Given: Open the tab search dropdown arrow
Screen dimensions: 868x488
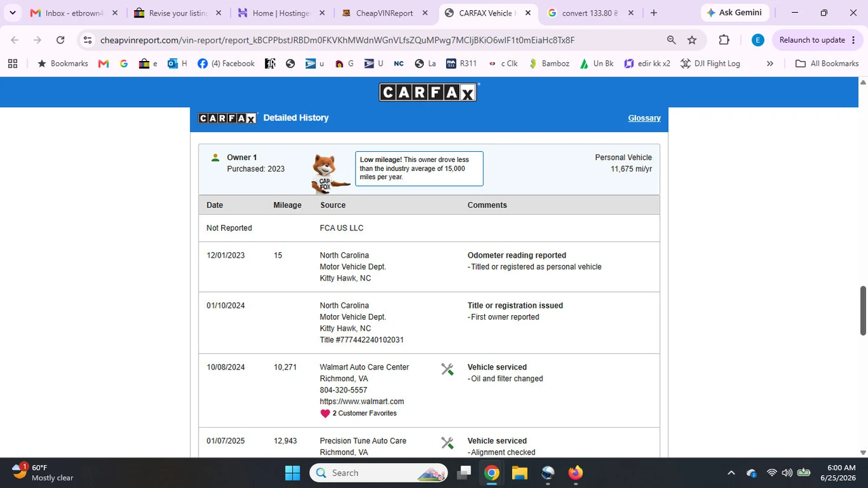Looking at the screenshot, I should [x=12, y=13].
